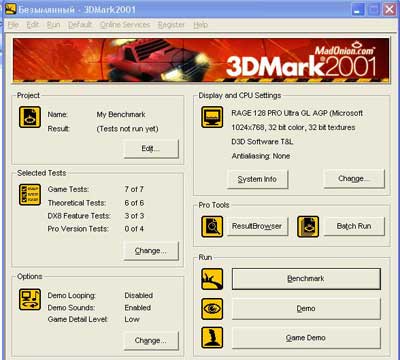Open System Info
This screenshot has height=360, width=400.
(257, 179)
